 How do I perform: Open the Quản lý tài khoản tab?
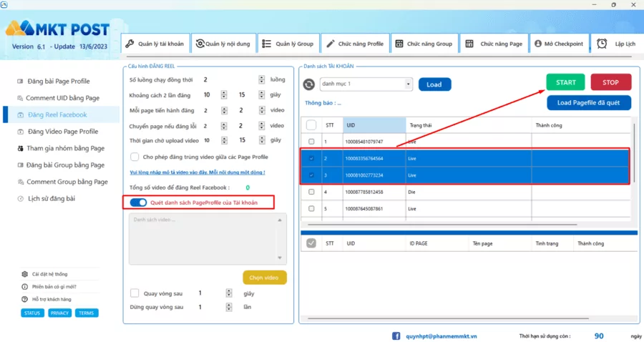click(x=155, y=44)
